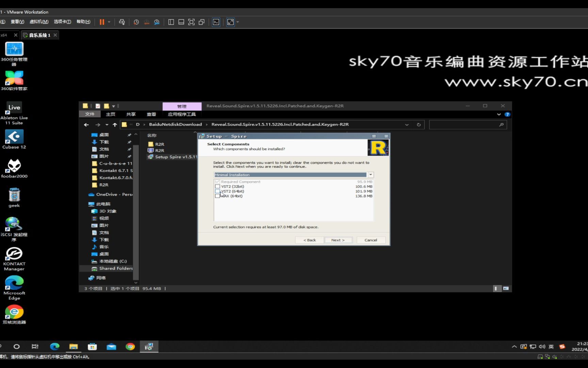Open the snapshot manager toolbar icon
Viewport: 588px width, 368px height.
(x=157, y=22)
